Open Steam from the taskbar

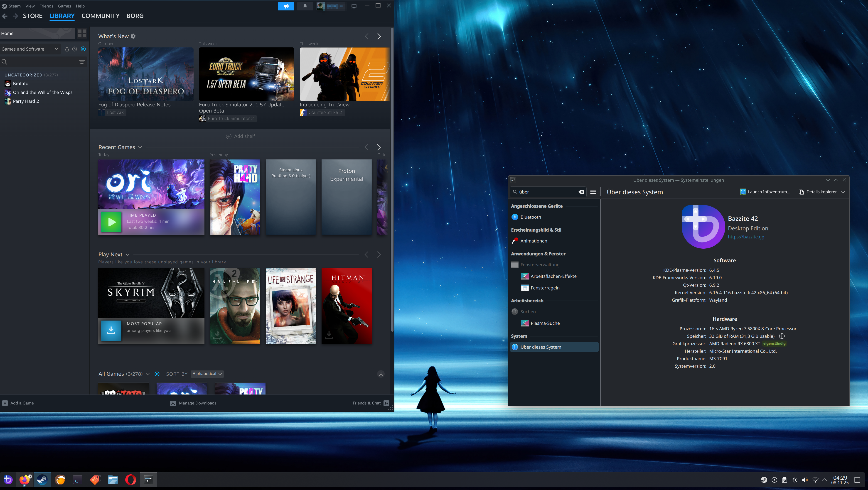point(42,480)
